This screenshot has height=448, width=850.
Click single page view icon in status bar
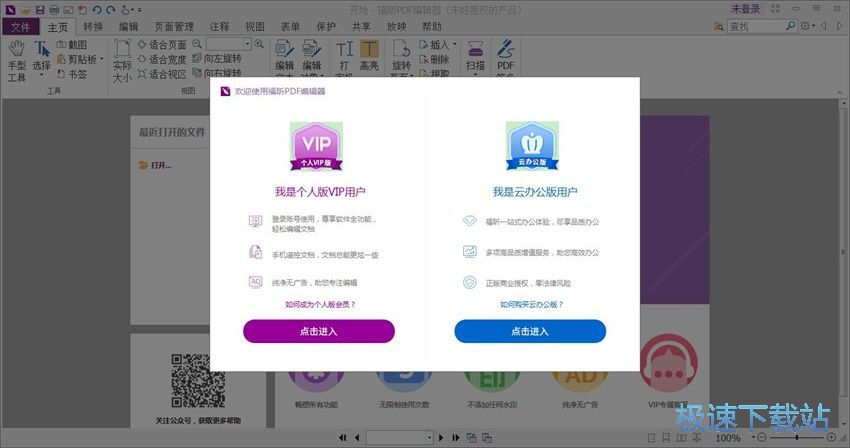[x=652, y=438]
